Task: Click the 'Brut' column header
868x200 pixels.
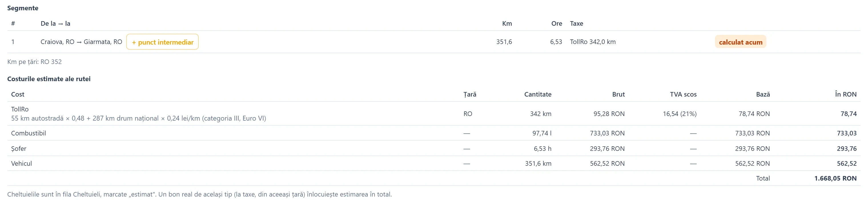Action: point(618,95)
